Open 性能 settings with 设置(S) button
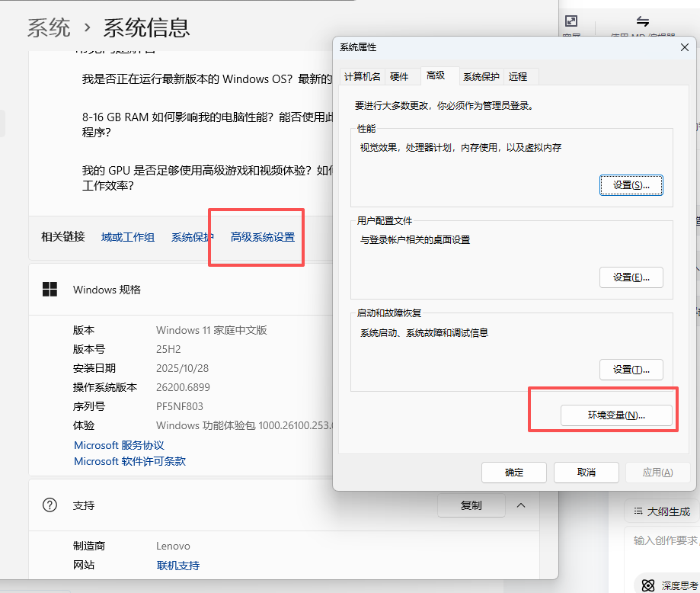700x593 pixels. tap(631, 185)
